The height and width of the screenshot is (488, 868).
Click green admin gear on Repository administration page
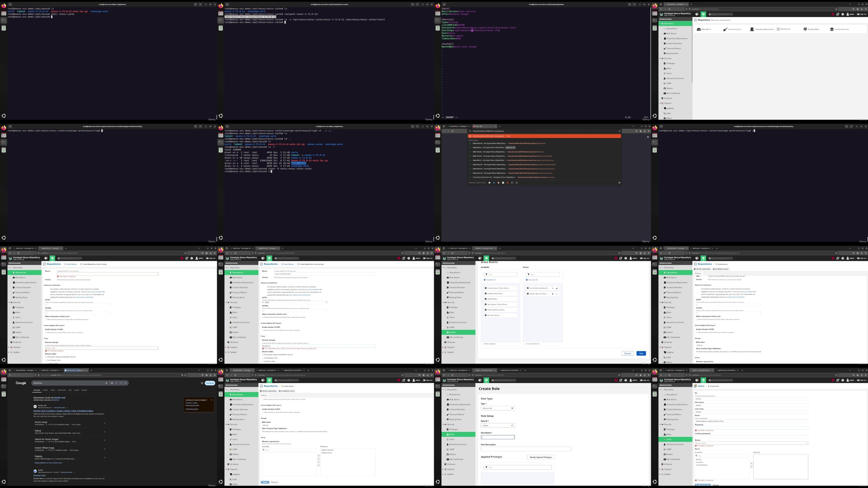point(703,14)
